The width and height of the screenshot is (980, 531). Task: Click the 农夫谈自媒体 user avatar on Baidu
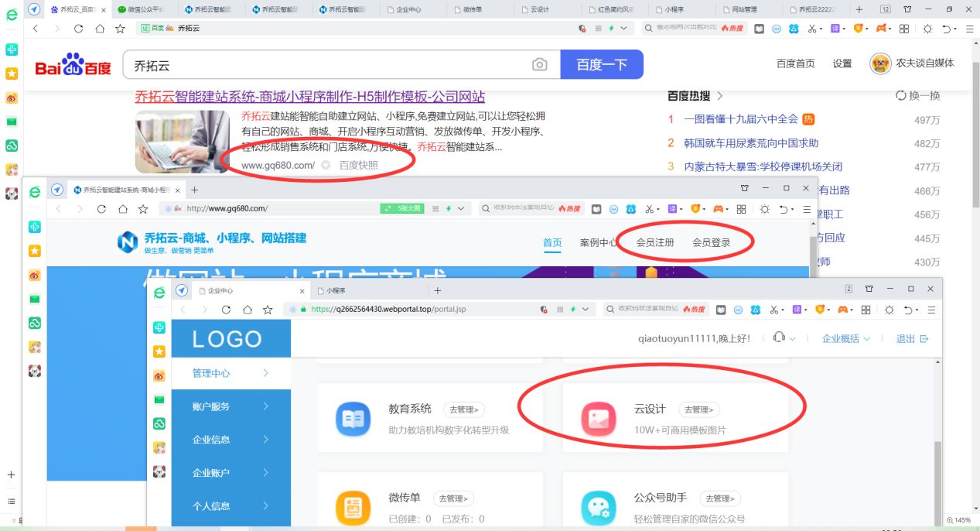[880, 63]
